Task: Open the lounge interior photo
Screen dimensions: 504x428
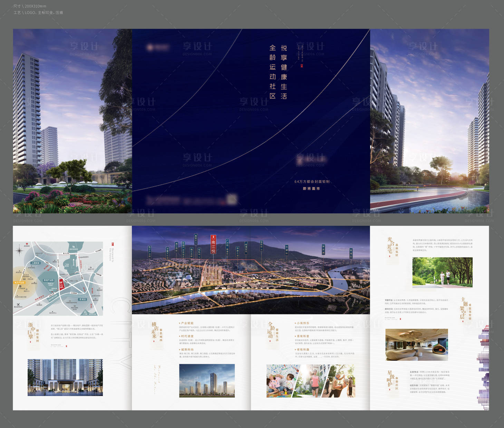Action: 417,345
